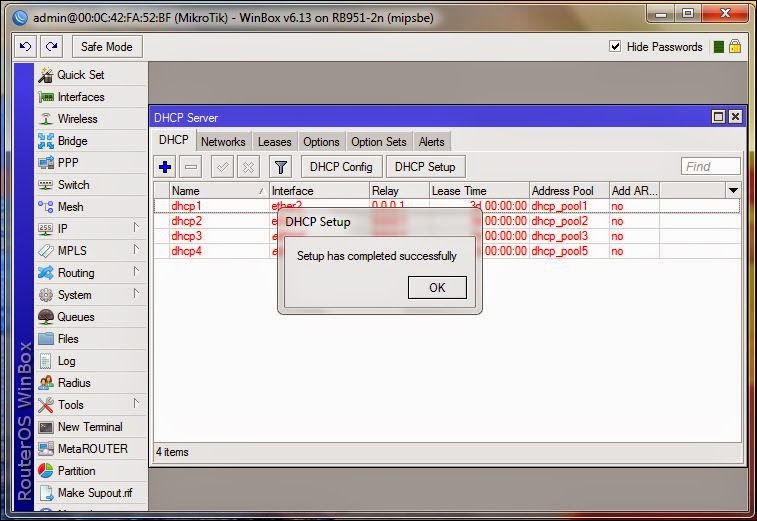
Task: Switch to the Options tab
Action: pyautogui.click(x=321, y=142)
